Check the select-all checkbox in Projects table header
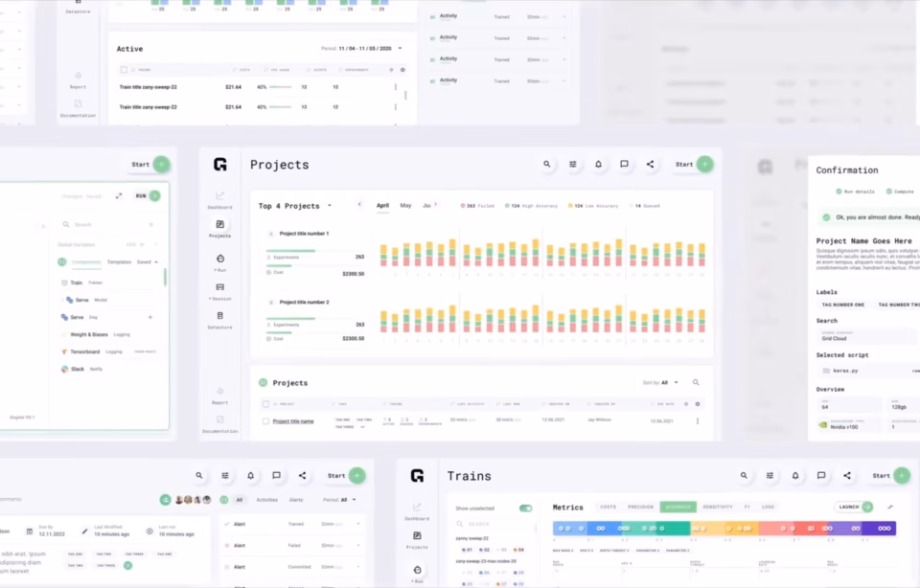This screenshot has width=920, height=588. [x=265, y=404]
